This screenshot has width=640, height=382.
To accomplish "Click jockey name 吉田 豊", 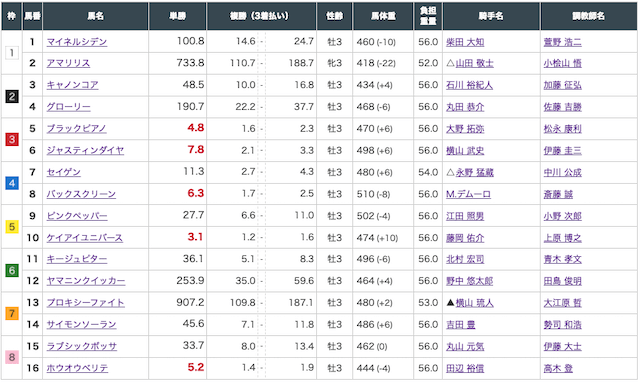I will [x=460, y=325].
